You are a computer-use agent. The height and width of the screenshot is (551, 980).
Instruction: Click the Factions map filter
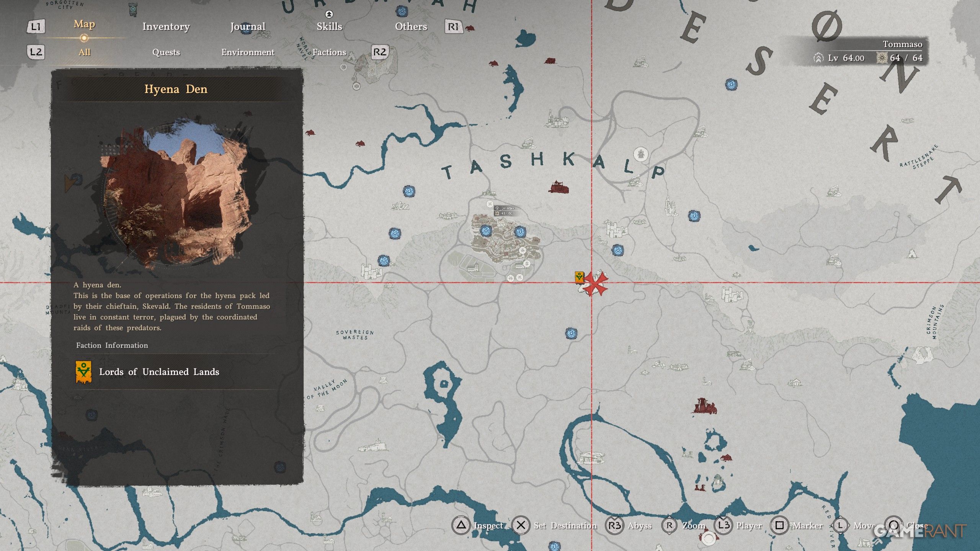[329, 52]
